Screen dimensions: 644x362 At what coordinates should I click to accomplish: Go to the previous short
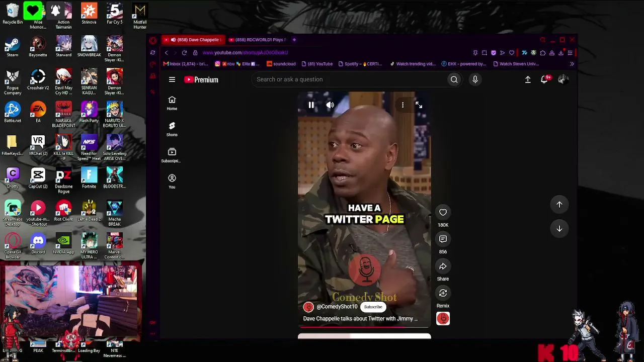(x=559, y=205)
